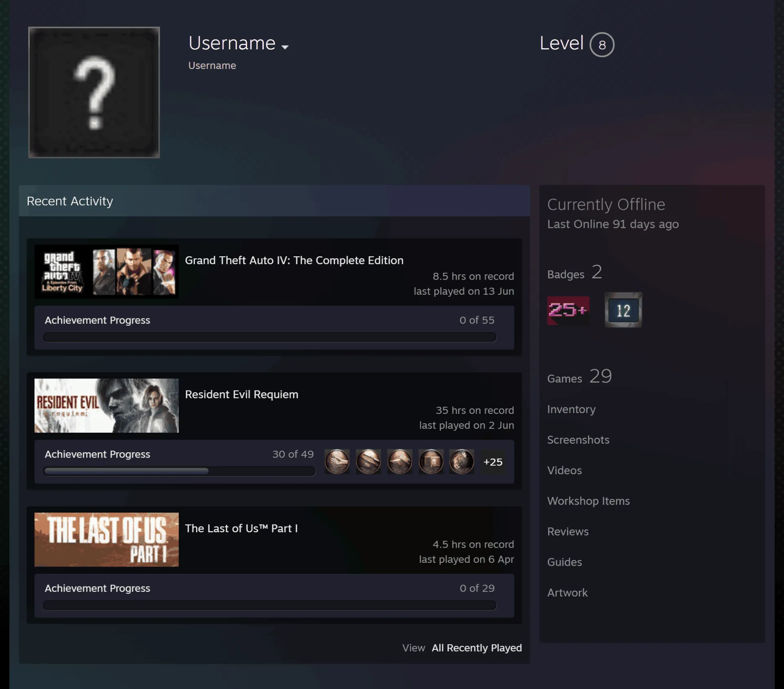Open the pink 25+ games badge
The image size is (784, 689).
tap(568, 310)
